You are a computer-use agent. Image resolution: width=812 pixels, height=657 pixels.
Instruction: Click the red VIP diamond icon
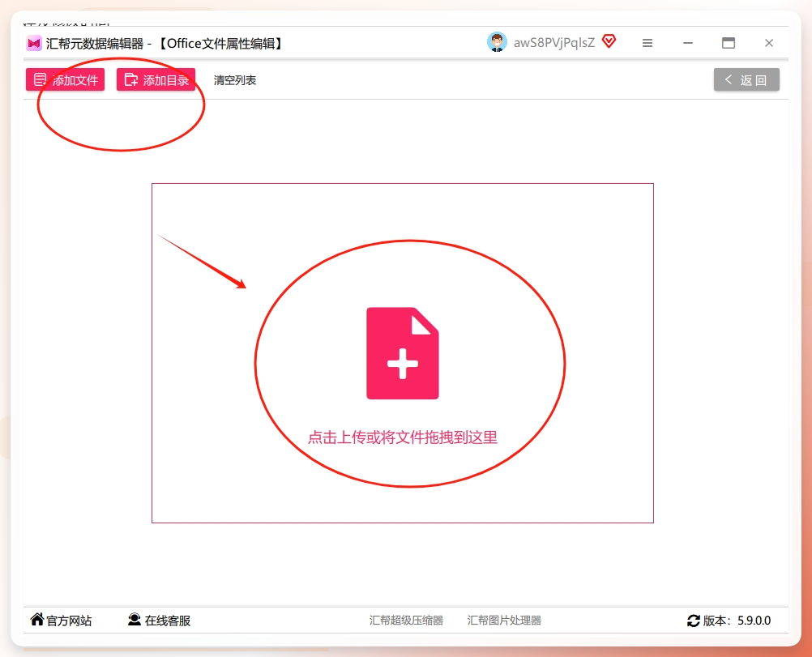(609, 41)
